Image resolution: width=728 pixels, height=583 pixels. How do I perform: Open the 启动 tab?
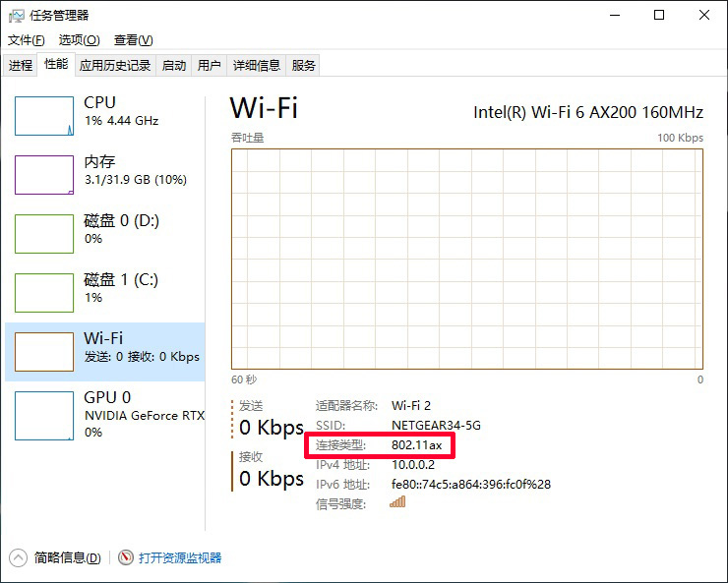174,65
